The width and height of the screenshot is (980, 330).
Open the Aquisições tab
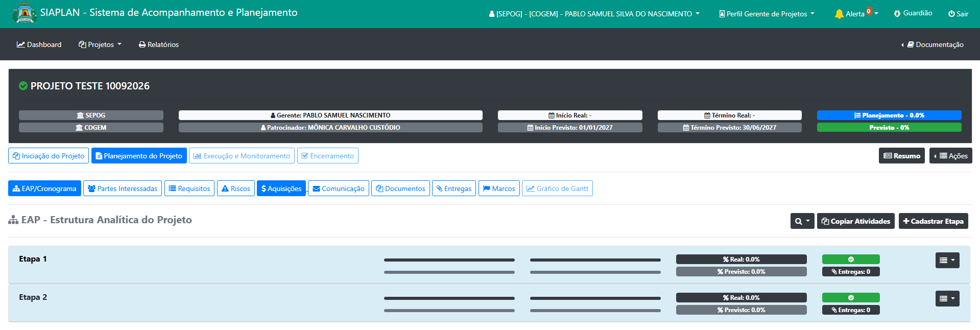281,188
